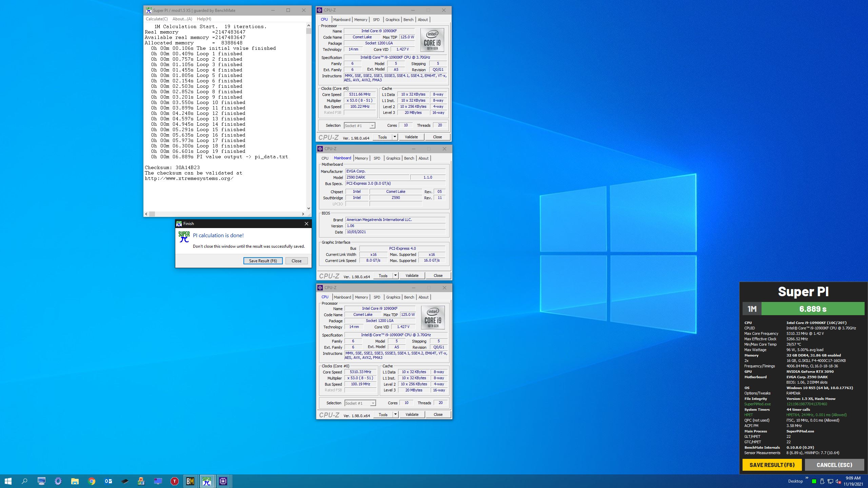Open the Calculate(C) menu in Super PI
The width and height of the screenshot is (868, 488).
click(156, 19)
